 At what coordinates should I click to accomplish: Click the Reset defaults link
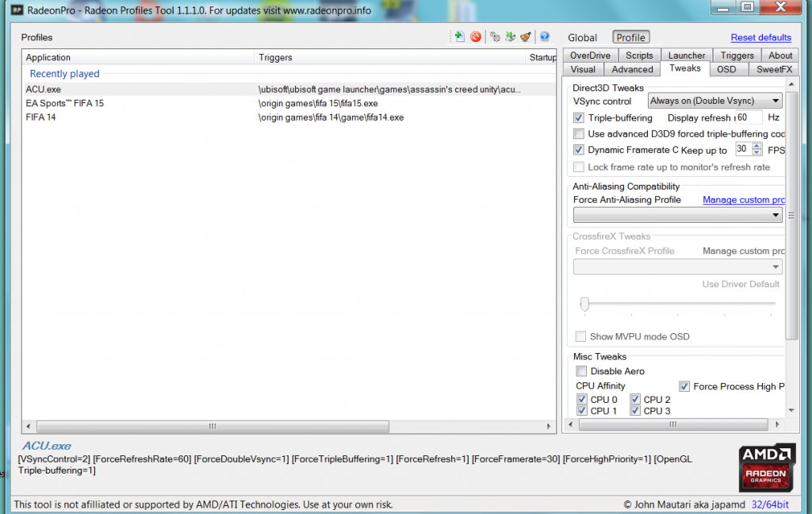pyautogui.click(x=760, y=37)
